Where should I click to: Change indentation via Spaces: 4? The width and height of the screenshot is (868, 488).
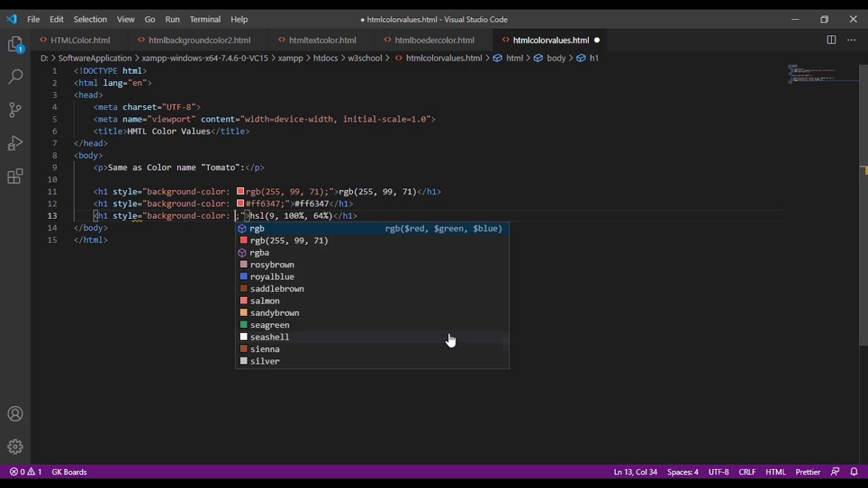point(683,472)
